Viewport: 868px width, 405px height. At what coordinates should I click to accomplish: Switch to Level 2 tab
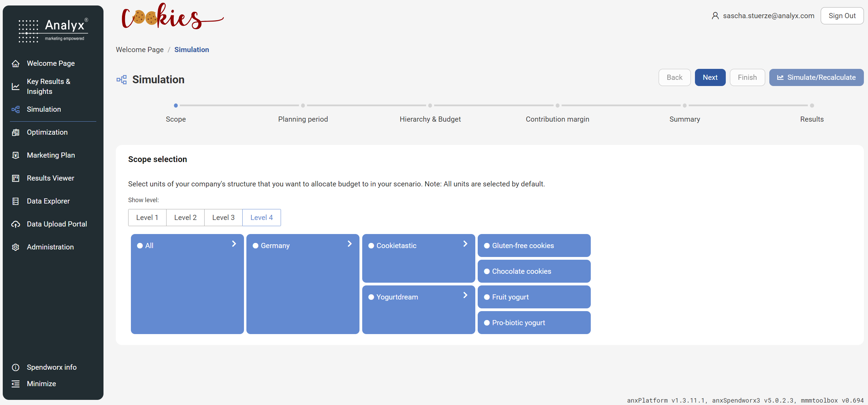click(185, 218)
